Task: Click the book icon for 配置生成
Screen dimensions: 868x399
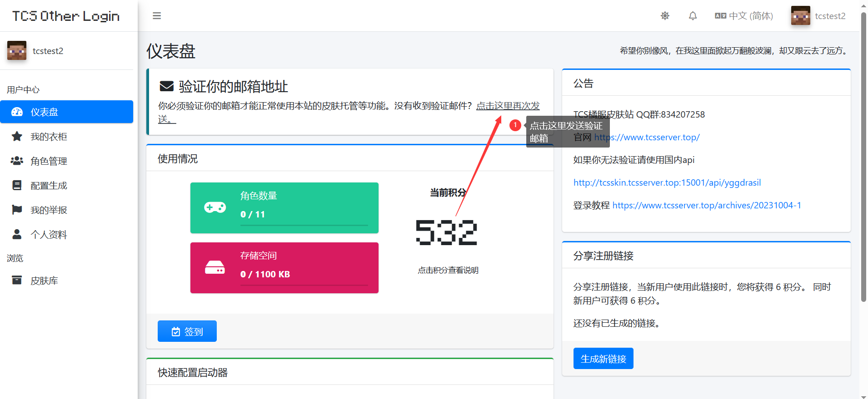Action: (x=17, y=185)
